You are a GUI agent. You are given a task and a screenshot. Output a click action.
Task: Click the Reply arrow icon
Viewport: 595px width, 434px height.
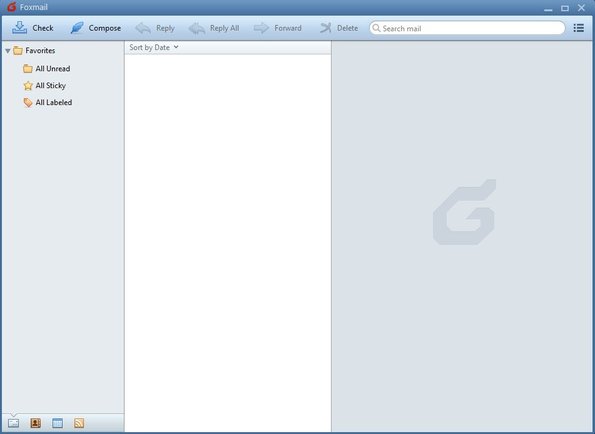coord(143,28)
